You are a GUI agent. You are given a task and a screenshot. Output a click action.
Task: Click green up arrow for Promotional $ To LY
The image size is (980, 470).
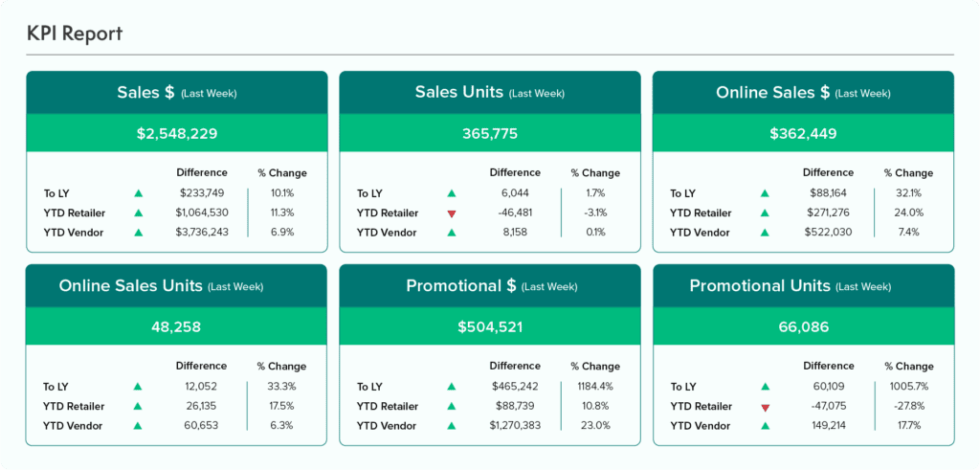click(x=452, y=387)
